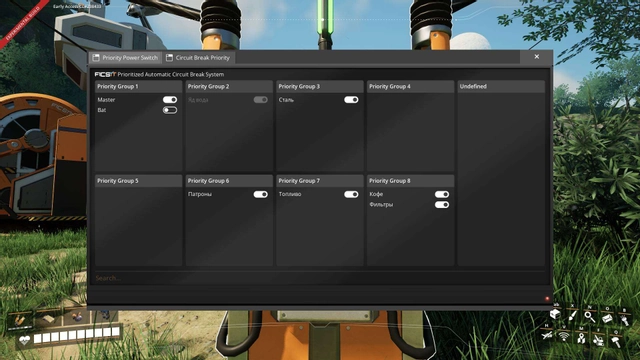Open the magnifying glass search icon
Screen dimensions: 640x360
(590, 316)
